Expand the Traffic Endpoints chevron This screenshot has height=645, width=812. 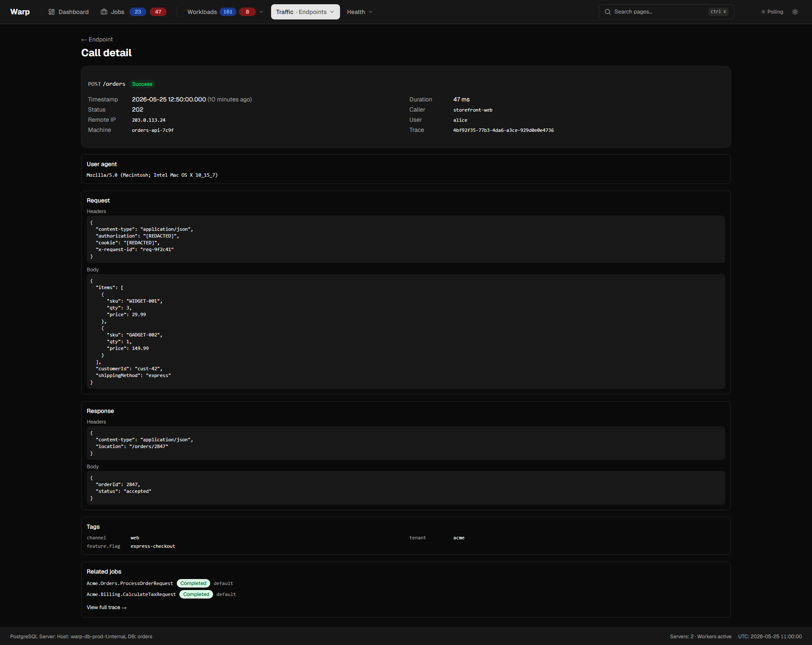click(332, 12)
